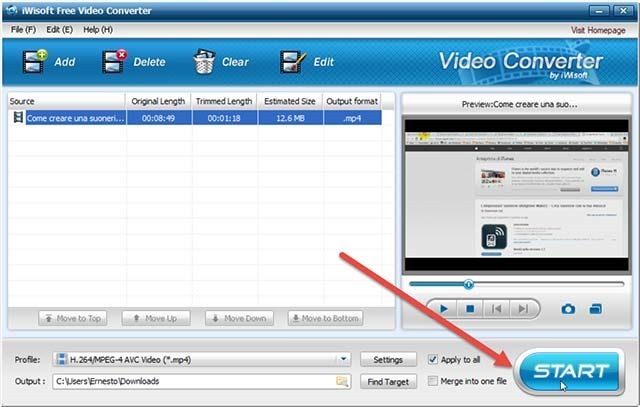Open the File (F) menu
This screenshot has height=407, width=640.
pyautogui.click(x=23, y=29)
